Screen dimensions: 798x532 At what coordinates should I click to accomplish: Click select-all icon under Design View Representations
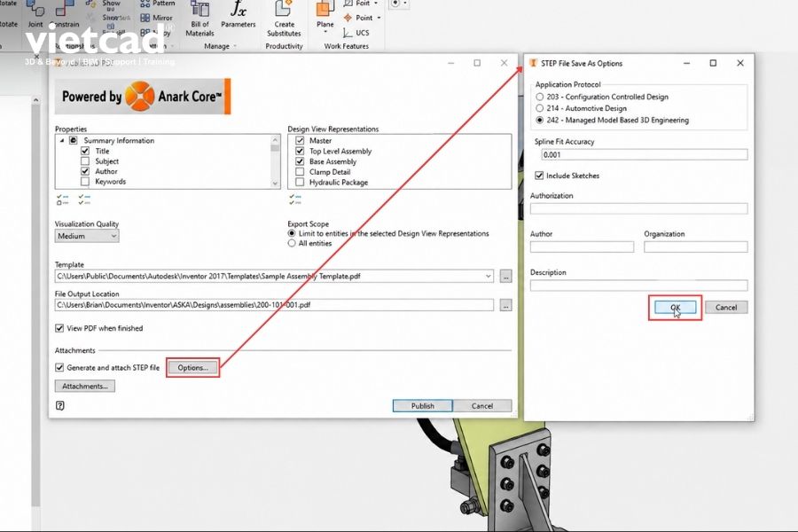pyautogui.click(x=295, y=199)
